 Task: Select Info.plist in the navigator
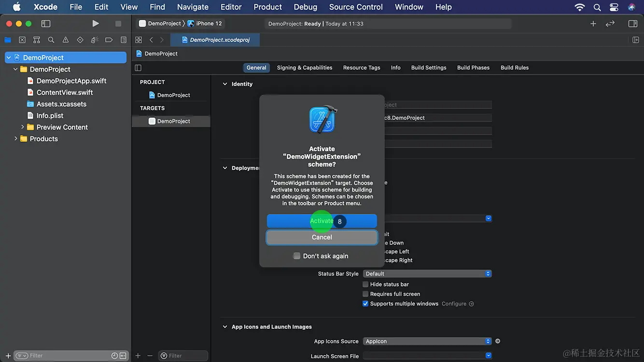(x=50, y=115)
